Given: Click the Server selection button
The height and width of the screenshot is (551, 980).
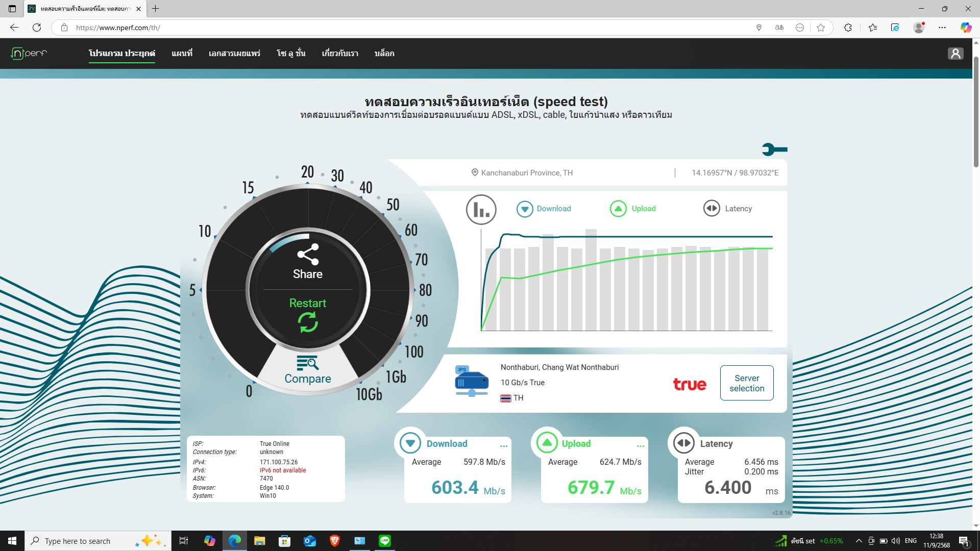Looking at the screenshot, I should tap(746, 383).
